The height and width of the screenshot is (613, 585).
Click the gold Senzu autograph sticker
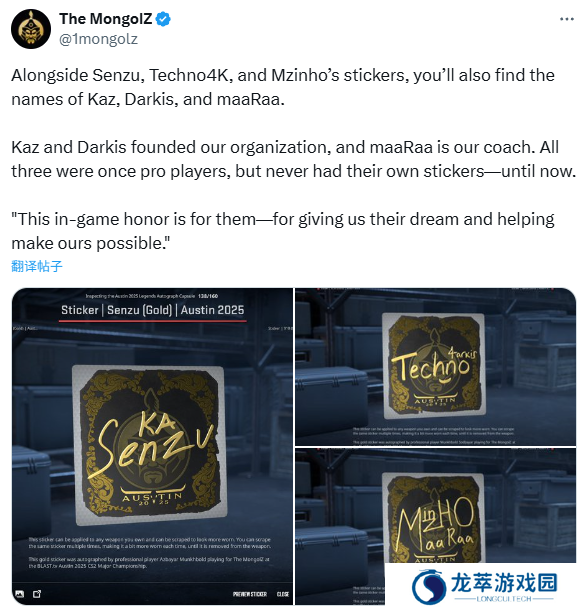pyautogui.click(x=151, y=445)
